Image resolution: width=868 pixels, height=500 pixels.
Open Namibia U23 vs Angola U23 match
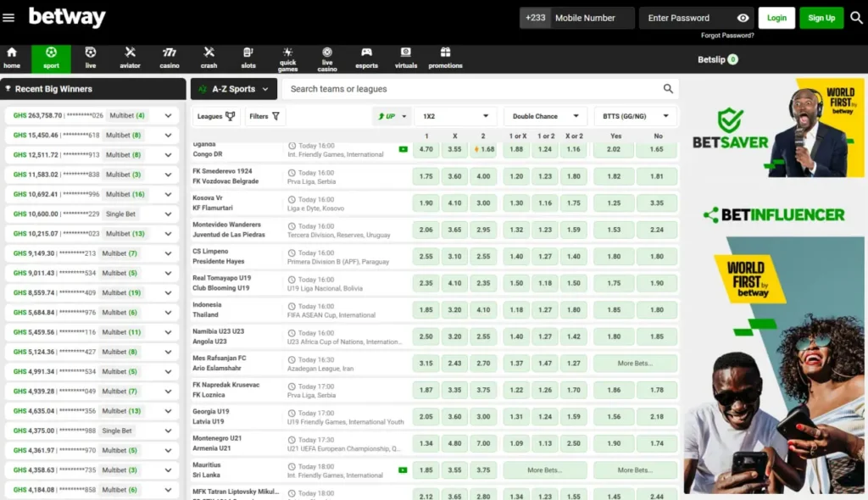[x=218, y=336]
